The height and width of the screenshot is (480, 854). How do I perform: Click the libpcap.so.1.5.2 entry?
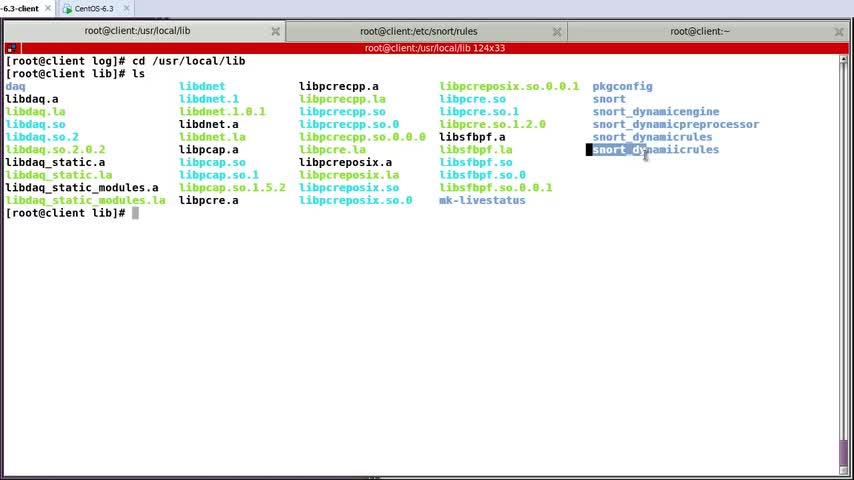[233, 187]
